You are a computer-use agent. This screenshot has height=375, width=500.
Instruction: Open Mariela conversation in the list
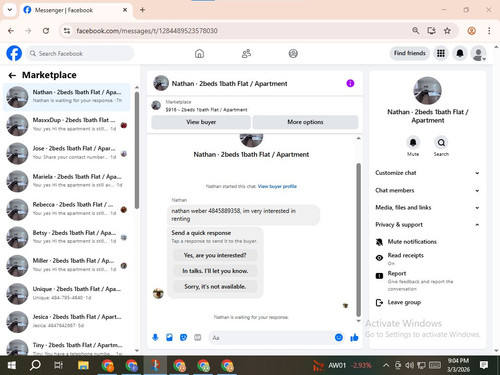(66, 181)
